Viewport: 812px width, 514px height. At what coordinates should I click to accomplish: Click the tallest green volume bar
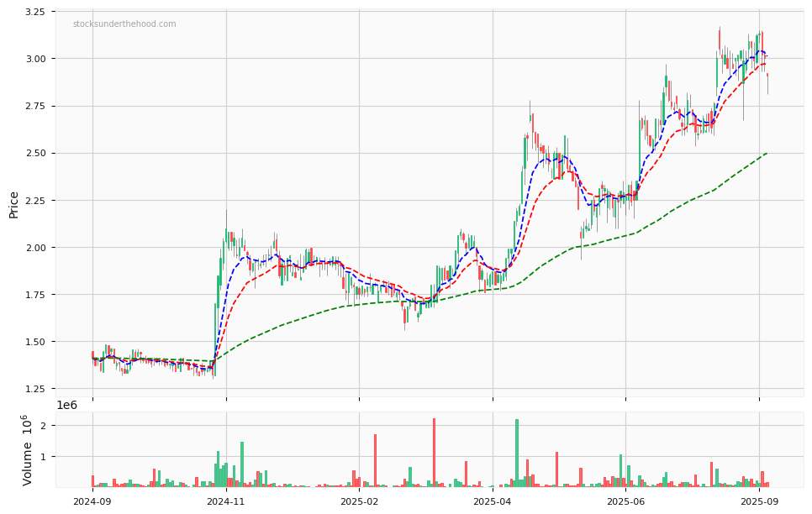click(x=517, y=454)
